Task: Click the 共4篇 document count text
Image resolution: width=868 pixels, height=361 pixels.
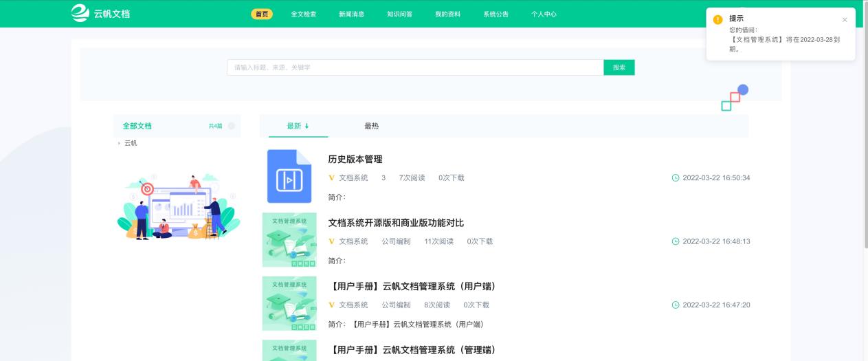Action: pos(215,126)
